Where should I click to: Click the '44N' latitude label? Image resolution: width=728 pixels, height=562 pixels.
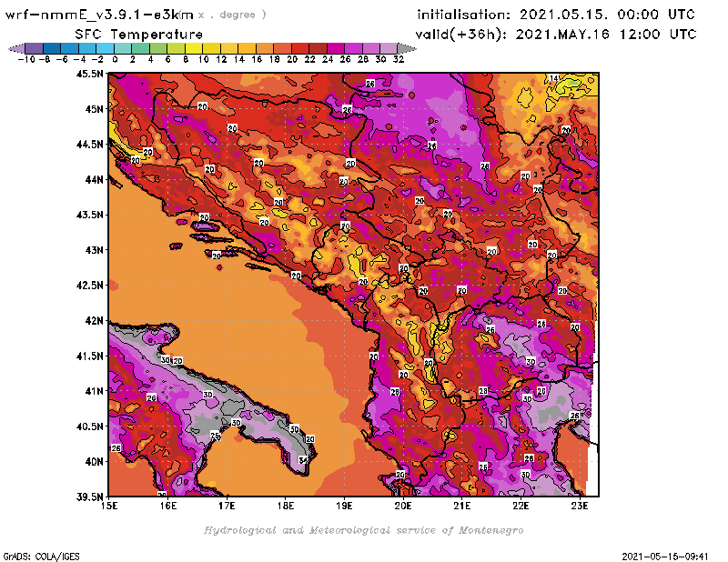94,179
